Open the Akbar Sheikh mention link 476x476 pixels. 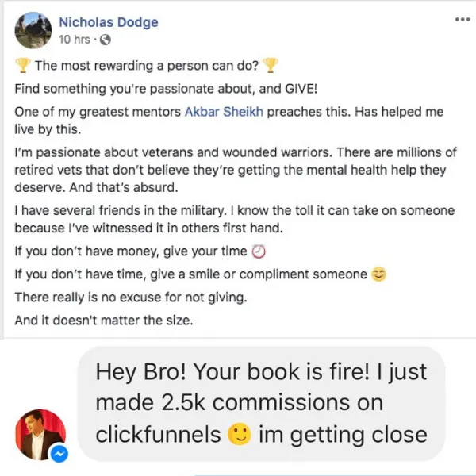(x=224, y=112)
